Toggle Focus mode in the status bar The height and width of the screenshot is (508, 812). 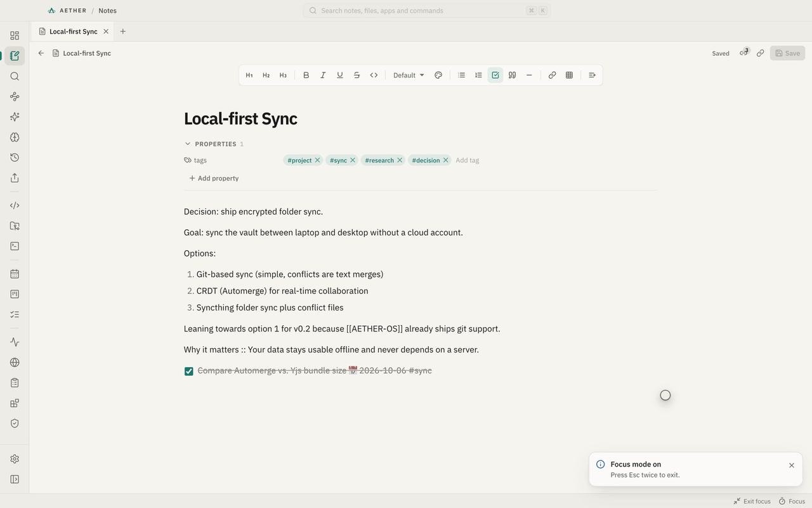coord(792,502)
